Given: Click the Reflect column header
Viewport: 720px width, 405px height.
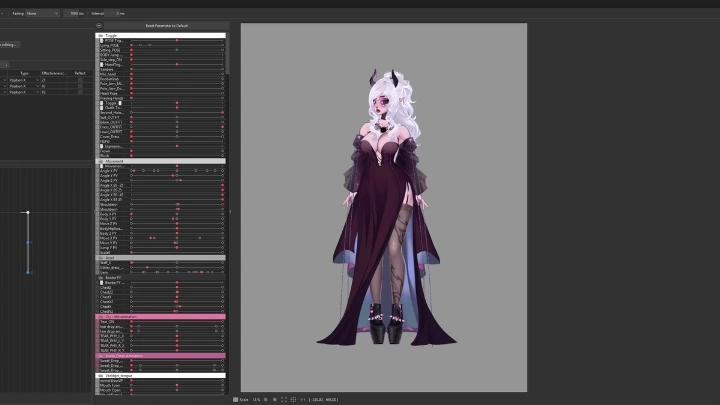Looking at the screenshot, I should coord(80,73).
